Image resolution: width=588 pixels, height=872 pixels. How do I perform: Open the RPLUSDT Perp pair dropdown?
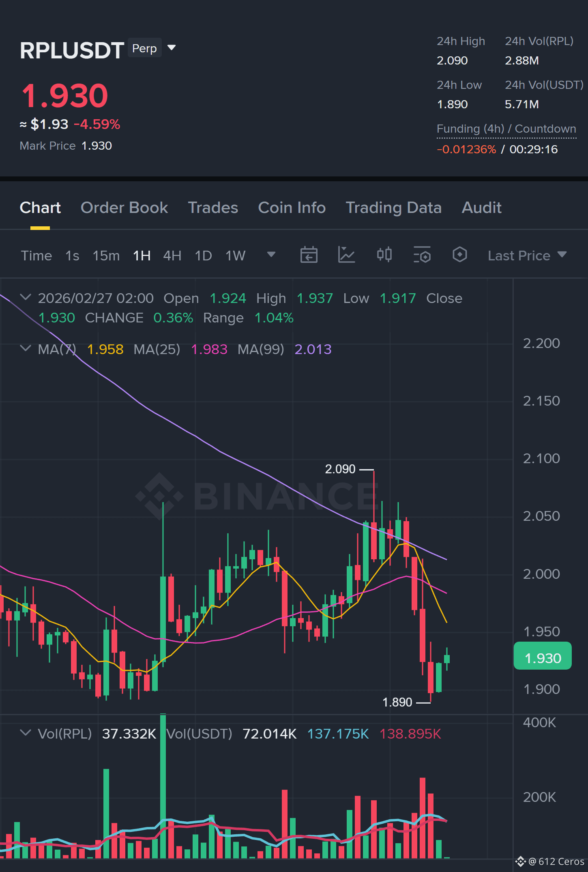coord(172,48)
